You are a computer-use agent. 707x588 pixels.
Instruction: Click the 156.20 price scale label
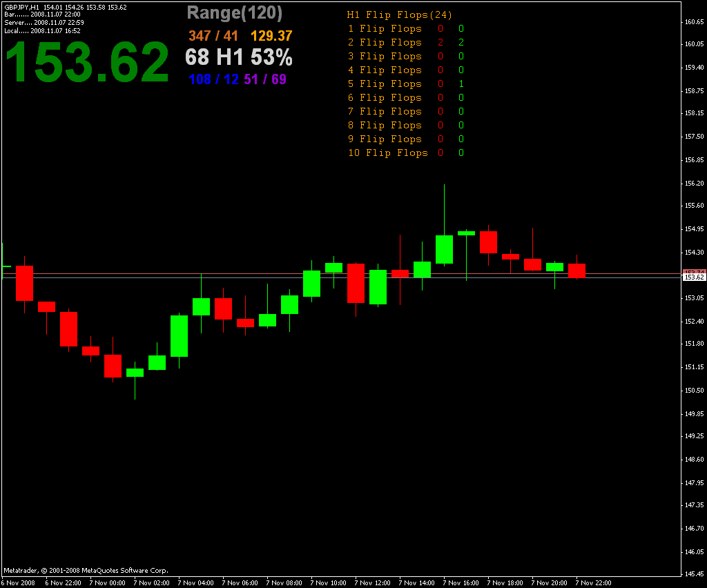click(694, 184)
